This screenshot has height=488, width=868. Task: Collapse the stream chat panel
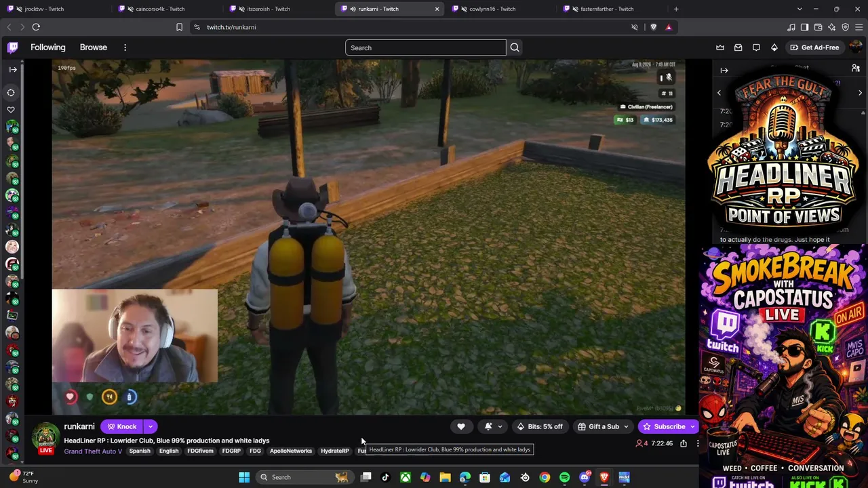coord(724,70)
